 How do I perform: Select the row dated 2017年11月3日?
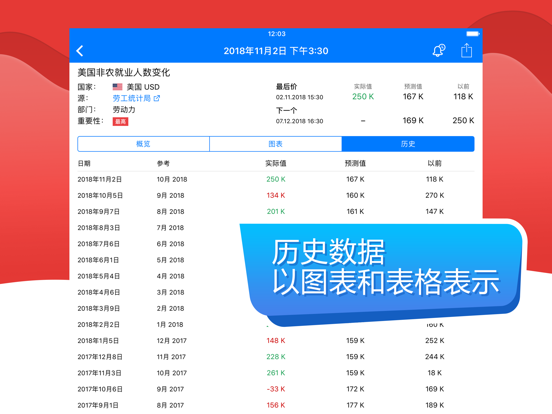[276, 373]
